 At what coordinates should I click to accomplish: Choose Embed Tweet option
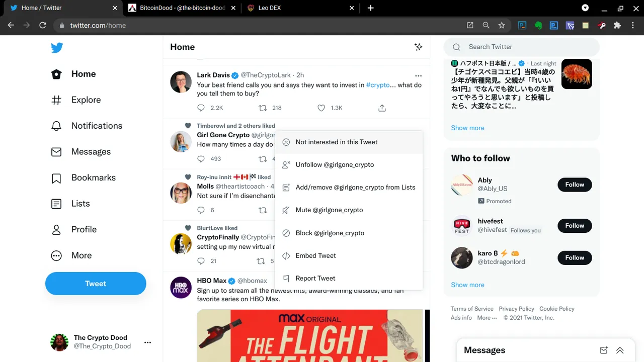tap(349, 255)
